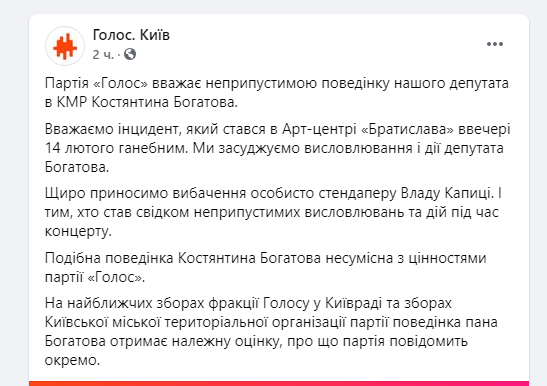Screen dimensions: 547x386
Task: Click the paragraph beginning "На найближчих зборах"
Action: pos(271,332)
